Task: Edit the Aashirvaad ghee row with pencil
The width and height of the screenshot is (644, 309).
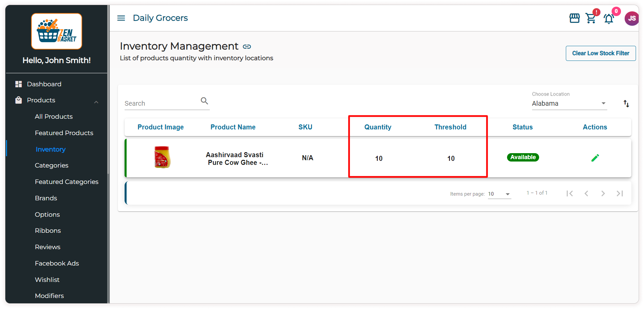Action: [x=595, y=158]
